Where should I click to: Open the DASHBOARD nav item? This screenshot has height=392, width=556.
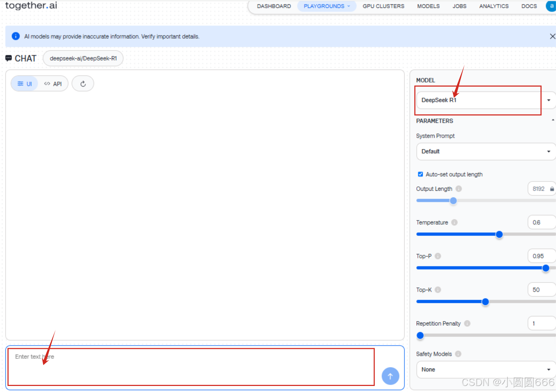click(274, 6)
